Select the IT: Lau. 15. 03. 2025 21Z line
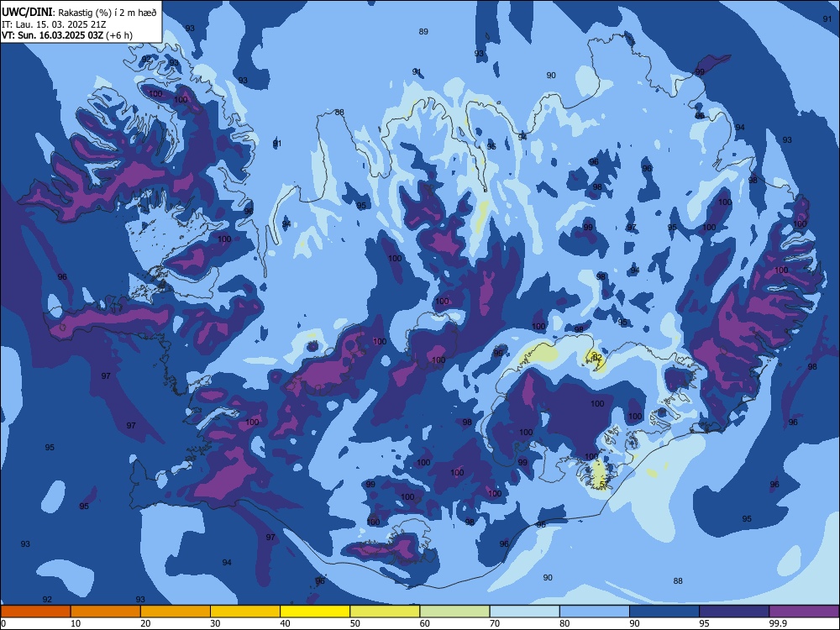 point(54,24)
